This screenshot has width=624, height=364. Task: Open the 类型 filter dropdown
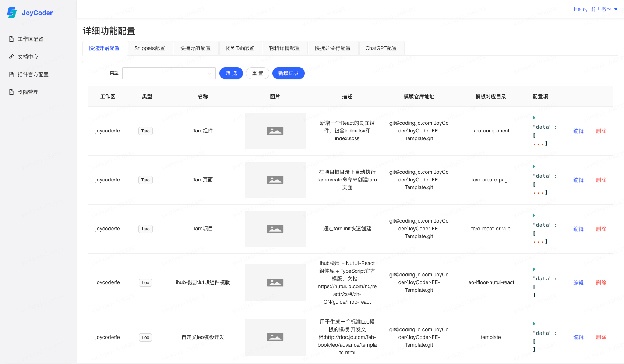169,73
